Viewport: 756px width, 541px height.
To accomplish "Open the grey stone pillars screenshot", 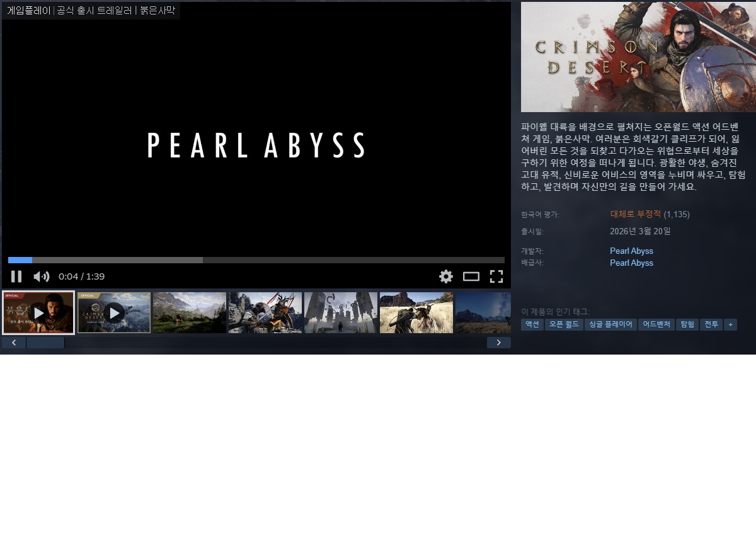I will (341, 313).
